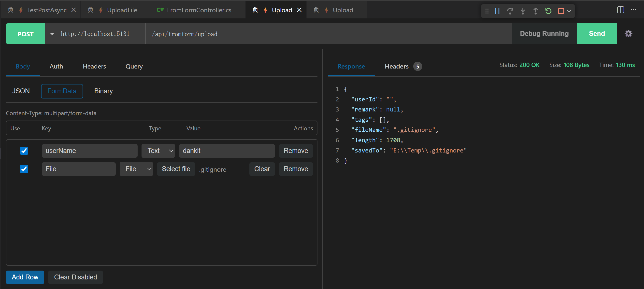The width and height of the screenshot is (644, 289).
Task: Click the debug Step Out icon
Action: pos(535,11)
